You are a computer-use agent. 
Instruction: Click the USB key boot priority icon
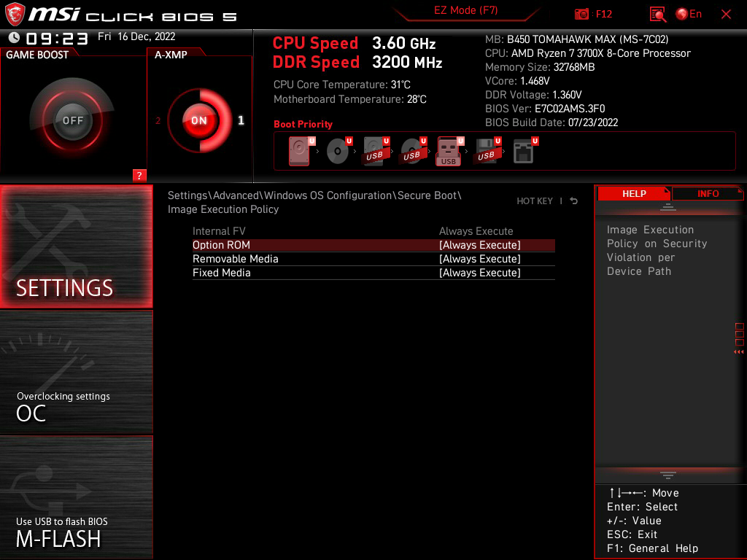[x=449, y=151]
